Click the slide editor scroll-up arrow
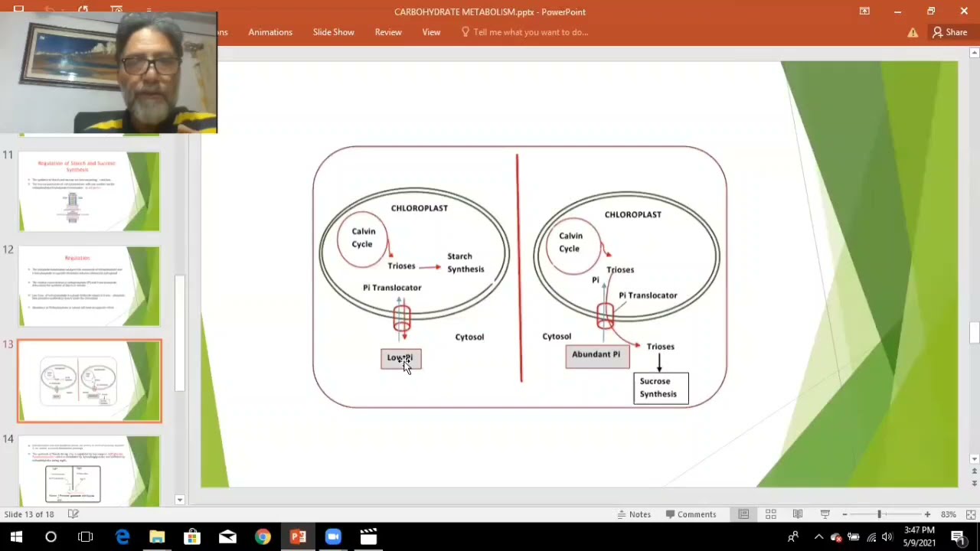The image size is (980, 551). (974, 53)
